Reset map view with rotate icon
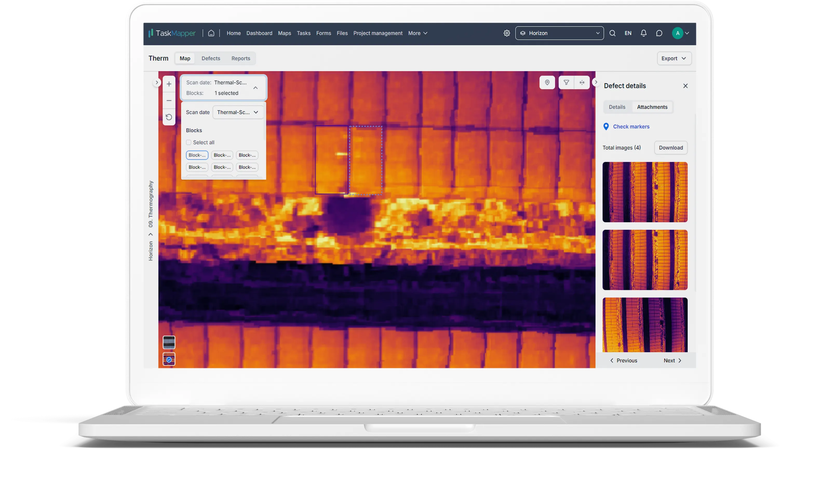The height and width of the screenshot is (504, 828). coord(169,117)
